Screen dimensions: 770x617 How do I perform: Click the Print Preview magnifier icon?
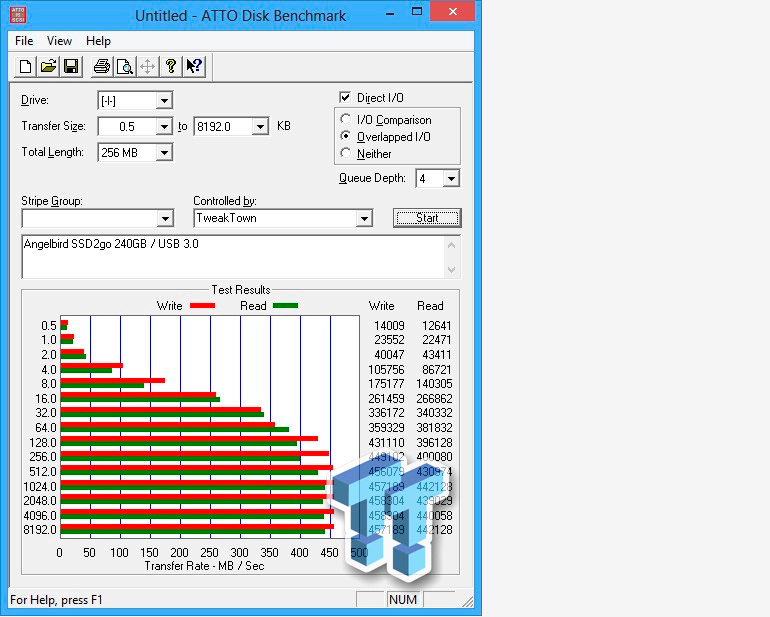(125, 66)
